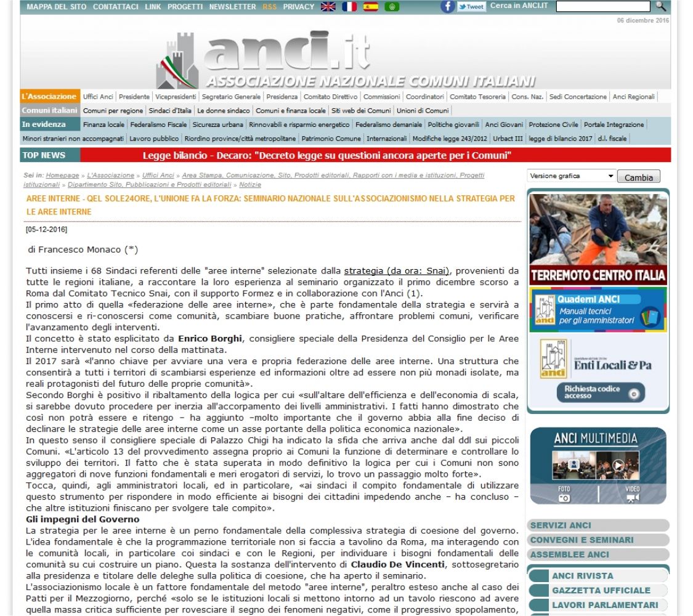Image resolution: width=693 pixels, height=616 pixels.
Task: Click the article title Aree interne
Action: (x=270, y=205)
